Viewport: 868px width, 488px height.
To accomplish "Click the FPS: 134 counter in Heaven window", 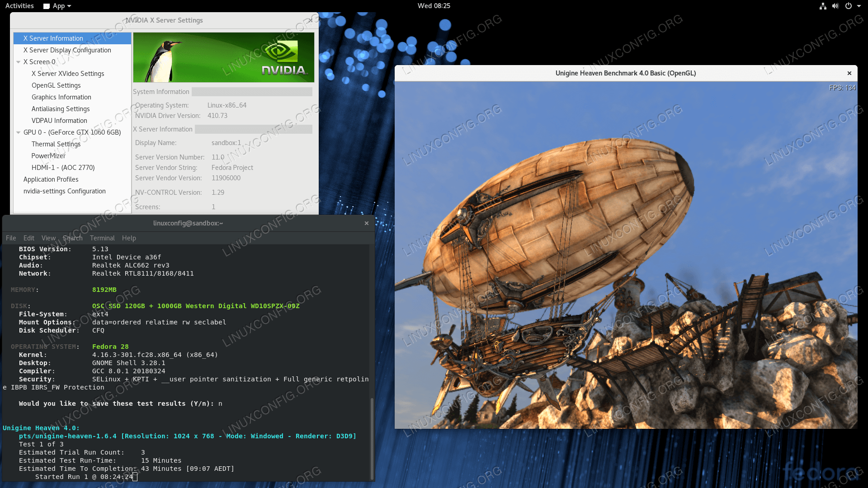I will coord(842,88).
